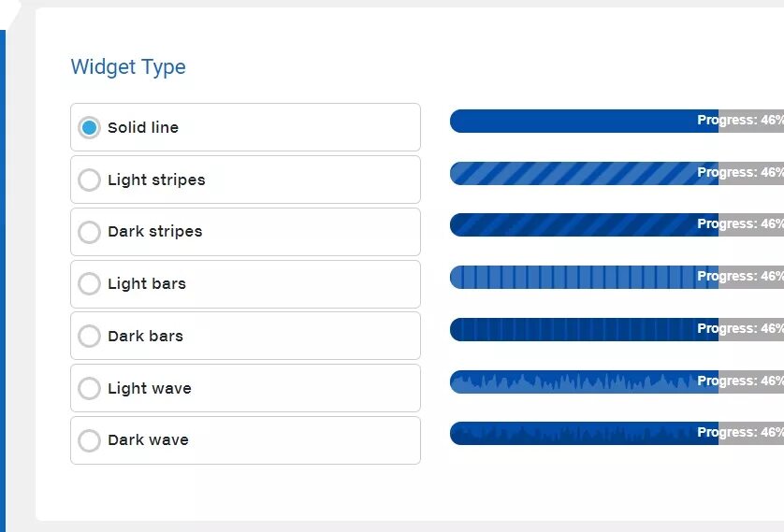Click the "Widget Type" section heading
This screenshot has height=532, width=784.
click(x=128, y=67)
